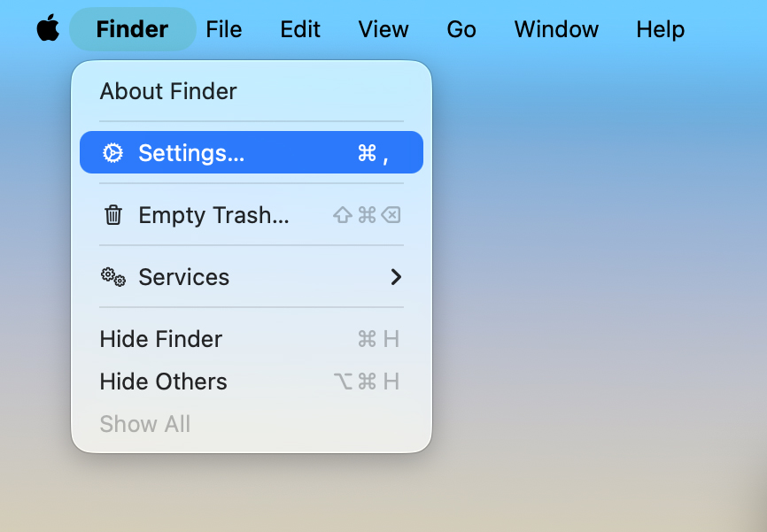
Task: Open the Window menu
Action: [x=555, y=29]
